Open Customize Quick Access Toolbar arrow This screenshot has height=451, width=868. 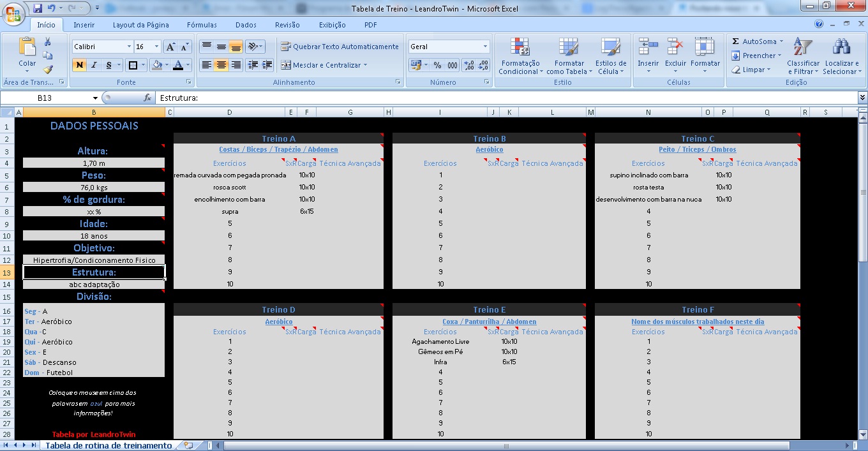[x=97, y=8]
